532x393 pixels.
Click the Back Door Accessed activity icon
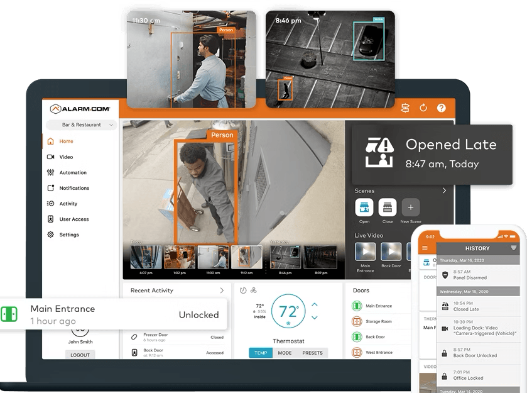pyautogui.click(x=134, y=353)
